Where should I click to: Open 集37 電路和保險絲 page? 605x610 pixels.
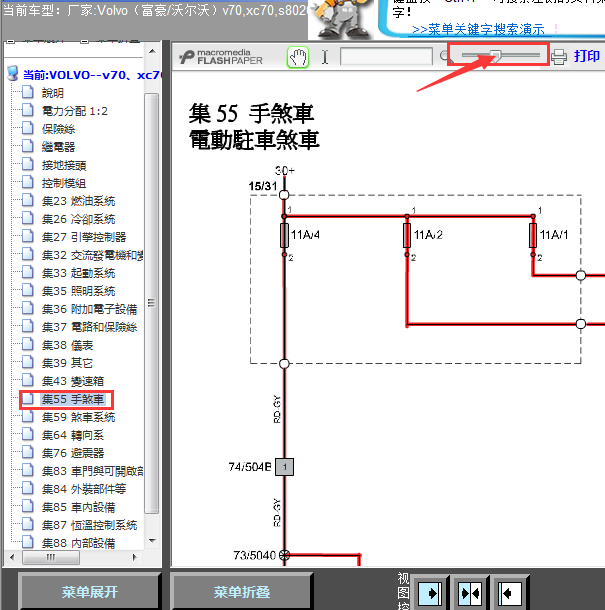pos(89,327)
